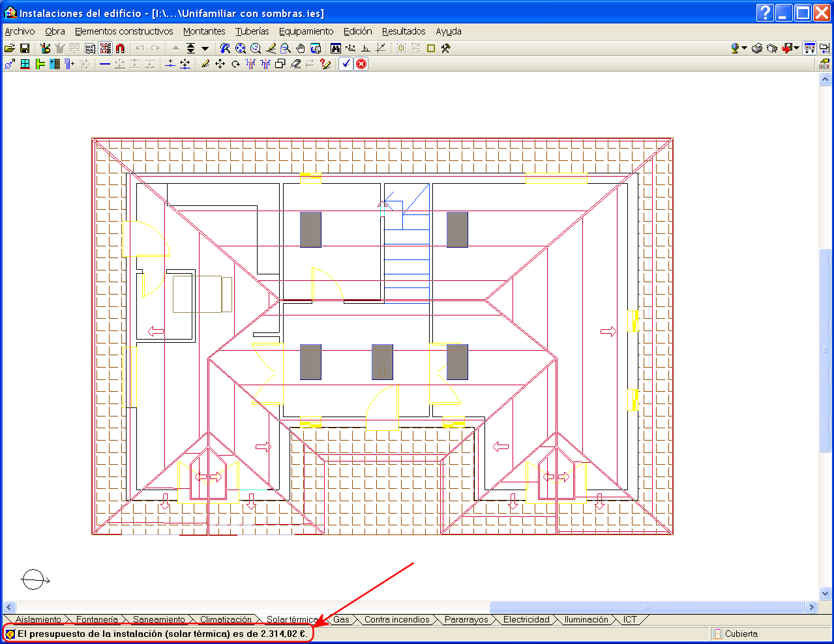Viewport: 834px width, 644px height.
Task: Expand the export icon dropdown arrow
Action: pos(796,48)
